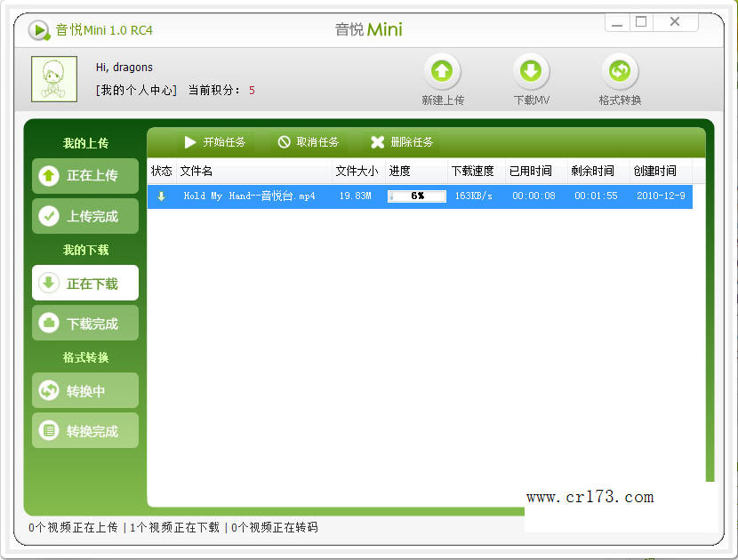
Task: Close the 音悦Mini window
Action: click(x=675, y=22)
